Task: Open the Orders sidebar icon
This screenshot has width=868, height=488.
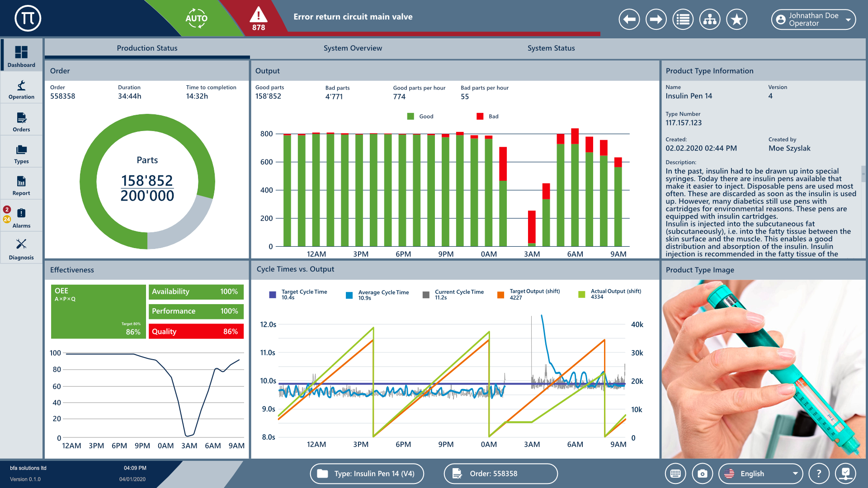Action: (21, 121)
